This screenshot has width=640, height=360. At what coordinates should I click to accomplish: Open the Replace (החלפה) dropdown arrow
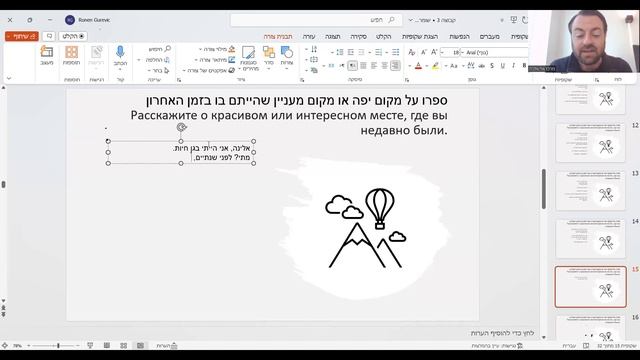139,60
